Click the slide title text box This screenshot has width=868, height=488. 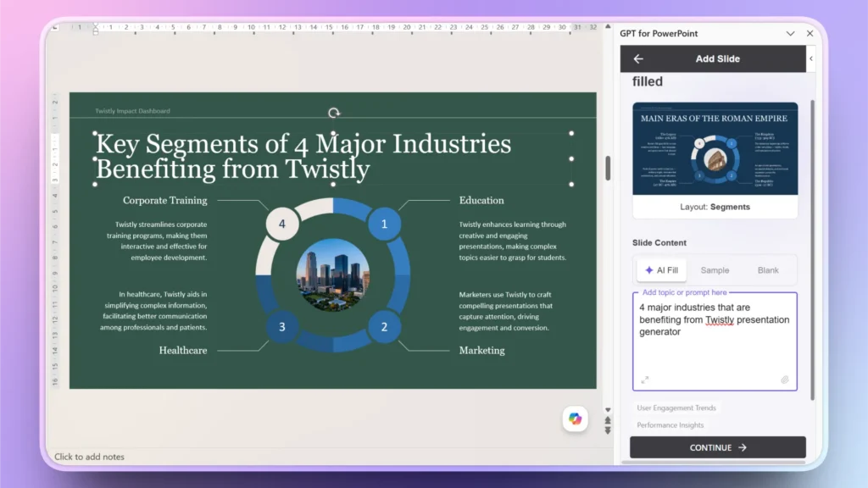pos(332,158)
